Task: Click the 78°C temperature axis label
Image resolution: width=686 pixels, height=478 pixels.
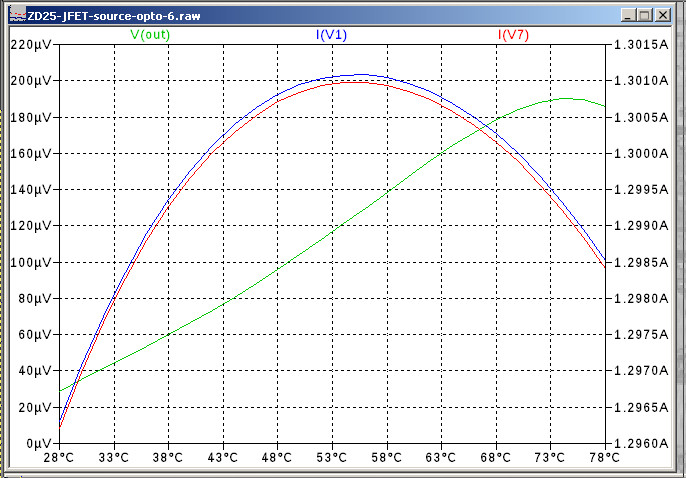Action: [605, 457]
